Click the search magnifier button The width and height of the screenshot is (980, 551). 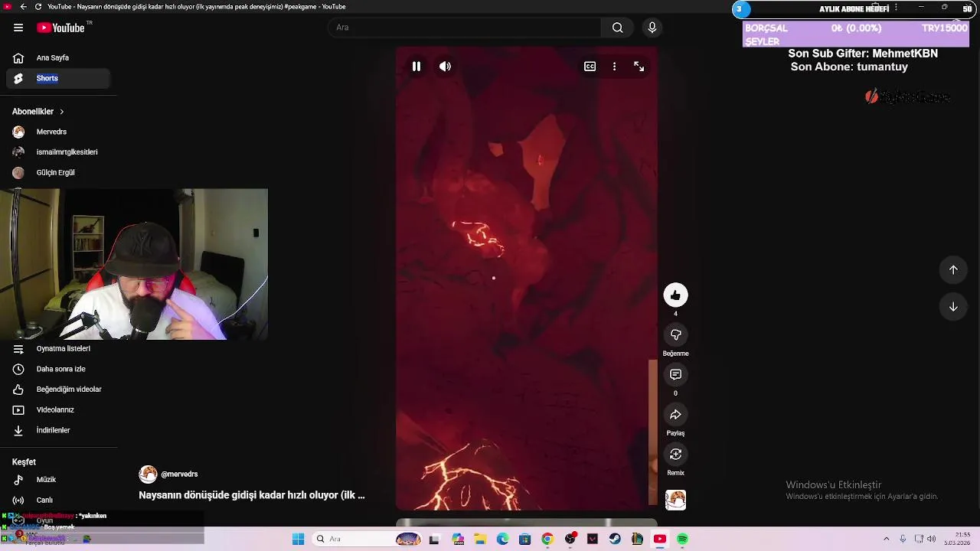[x=617, y=28]
